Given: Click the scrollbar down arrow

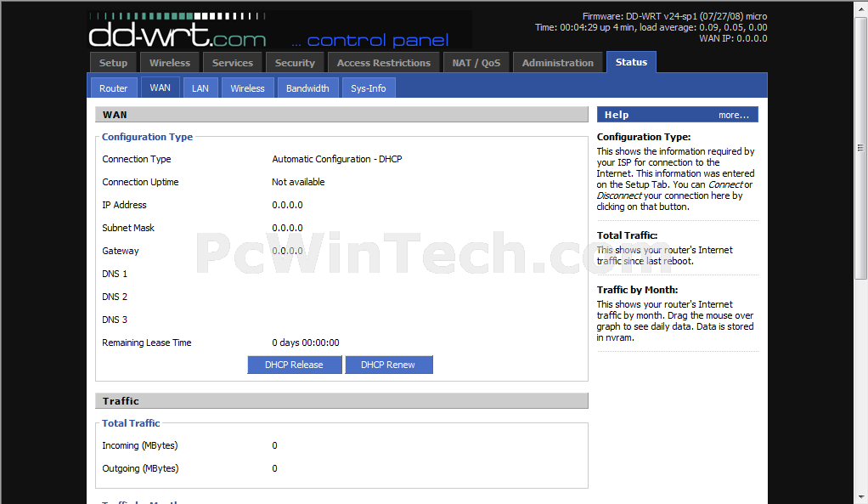Looking at the screenshot, I should pyautogui.click(x=860, y=497).
